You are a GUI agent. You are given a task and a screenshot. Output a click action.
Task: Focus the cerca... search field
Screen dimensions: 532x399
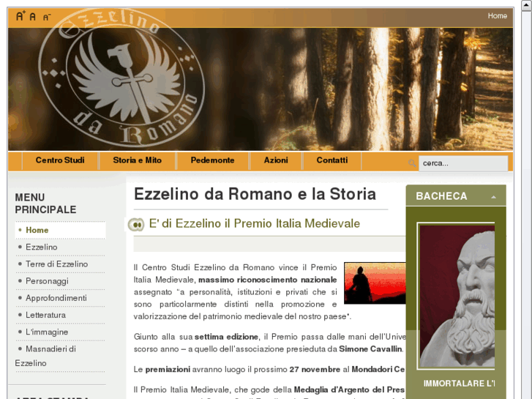pyautogui.click(x=463, y=163)
